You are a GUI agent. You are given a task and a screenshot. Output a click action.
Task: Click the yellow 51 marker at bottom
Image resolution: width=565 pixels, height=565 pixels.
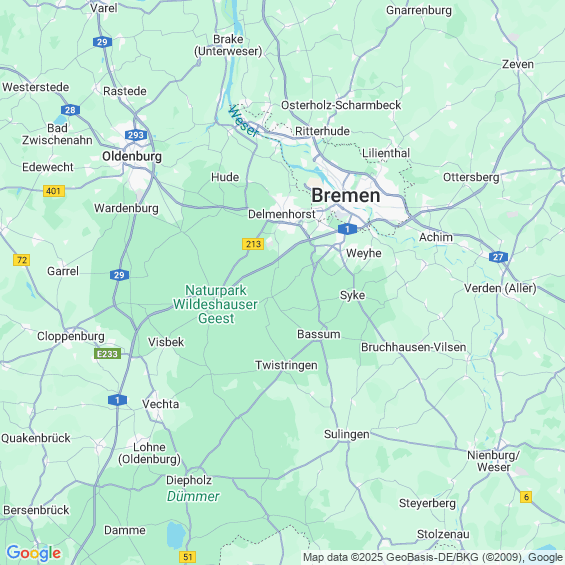point(187,557)
